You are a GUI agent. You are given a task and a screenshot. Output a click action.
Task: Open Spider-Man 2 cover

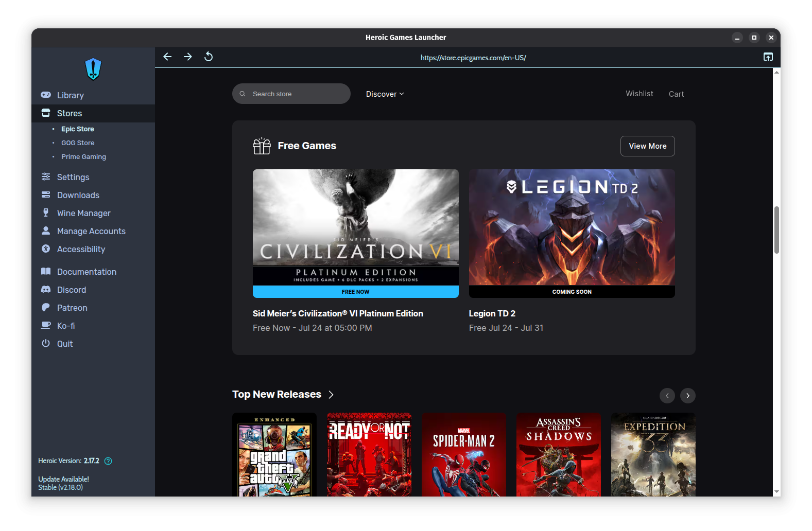tap(464, 455)
